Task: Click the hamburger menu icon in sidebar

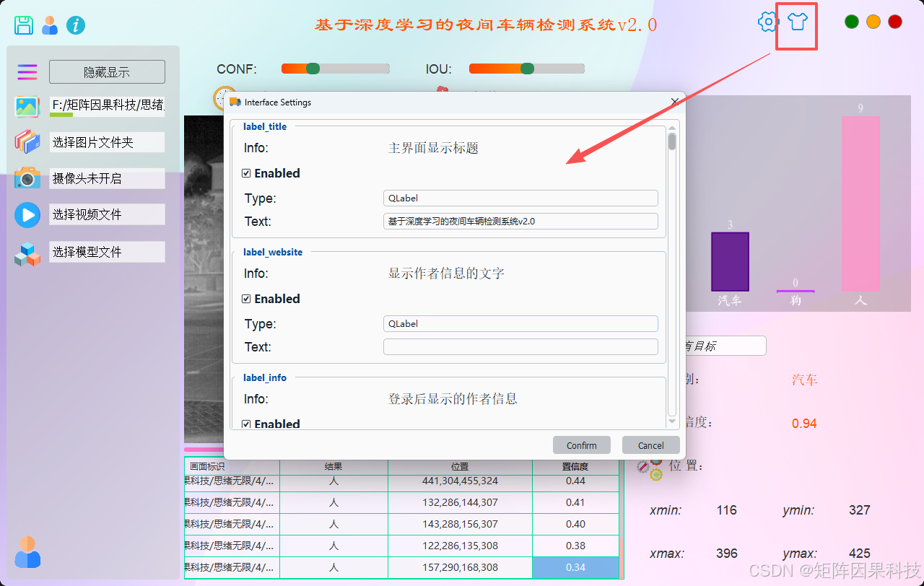Action: 27,71
